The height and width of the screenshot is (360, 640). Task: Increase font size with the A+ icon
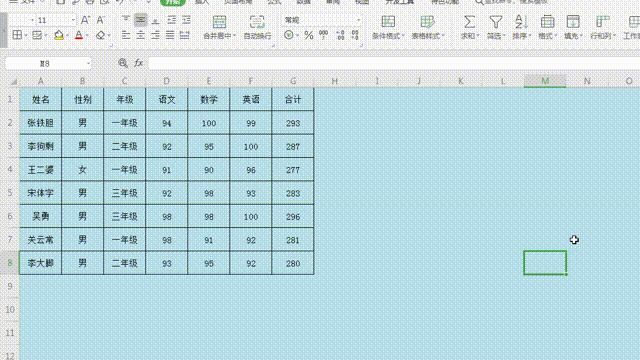click(84, 20)
